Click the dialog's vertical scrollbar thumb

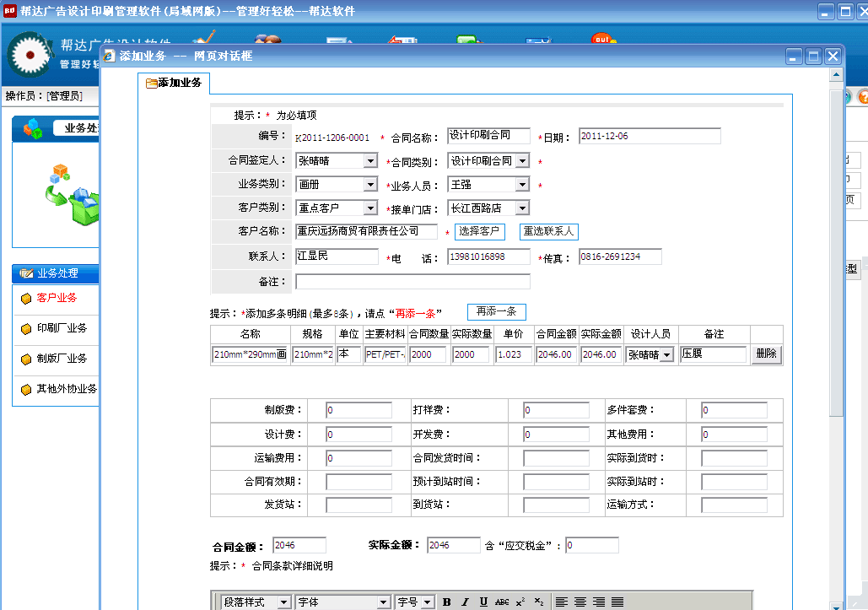click(836, 252)
